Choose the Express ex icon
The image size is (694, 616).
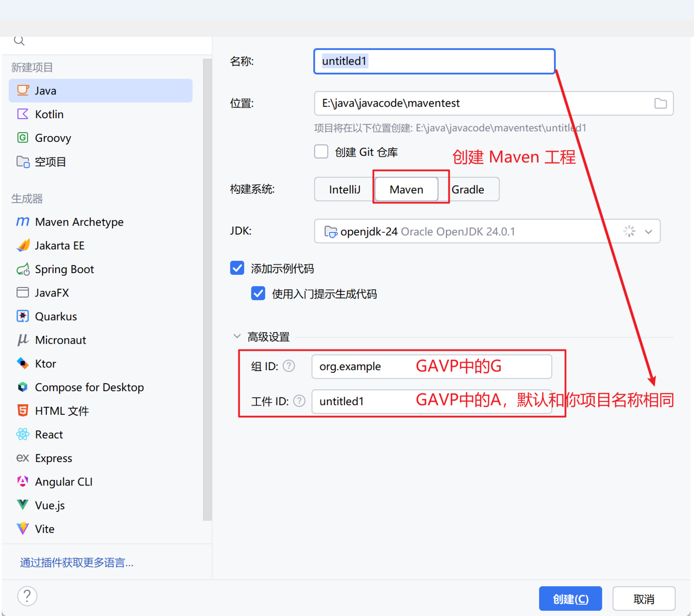click(x=23, y=458)
